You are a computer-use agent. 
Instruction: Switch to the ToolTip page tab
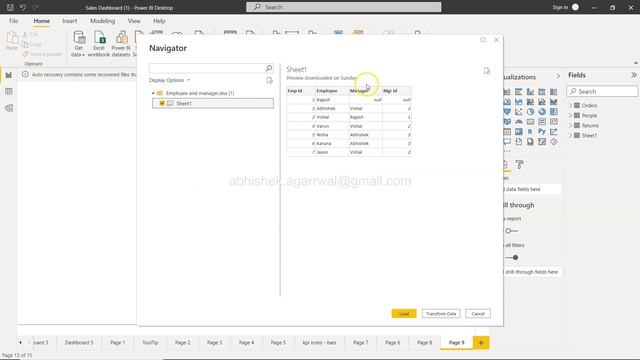[x=150, y=342]
